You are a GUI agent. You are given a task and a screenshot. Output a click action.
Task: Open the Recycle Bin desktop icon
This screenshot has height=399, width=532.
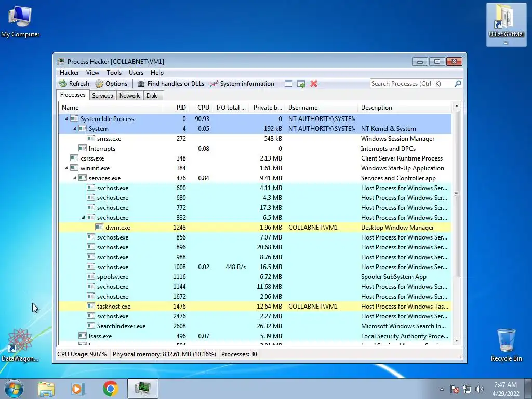click(506, 345)
